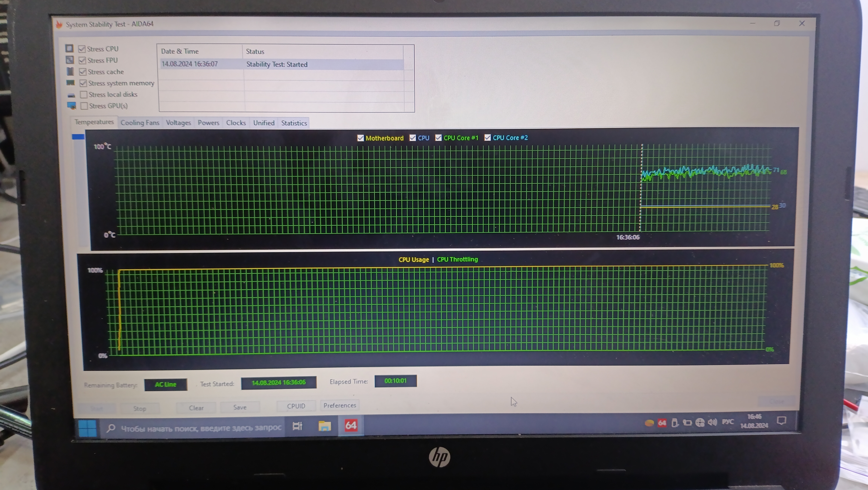Screen dimensions: 868x490
Task: Click the AIDA64 taskbar button
Action: click(x=351, y=425)
